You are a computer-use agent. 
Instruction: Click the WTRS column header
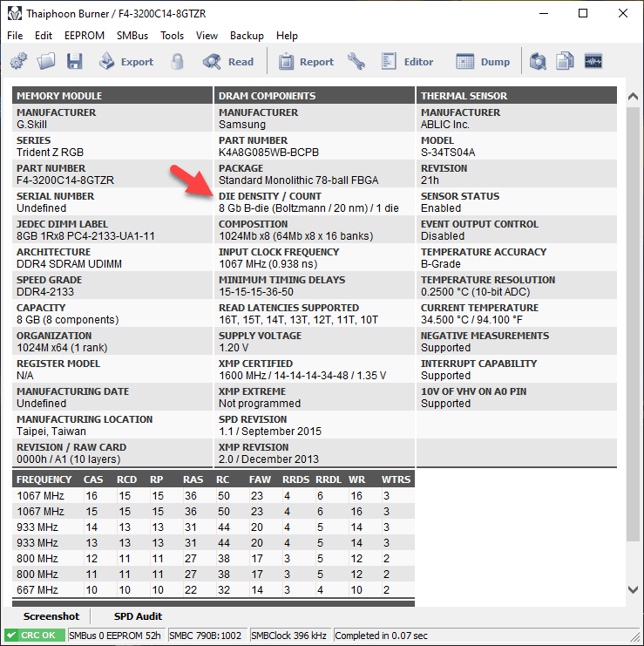click(397, 480)
